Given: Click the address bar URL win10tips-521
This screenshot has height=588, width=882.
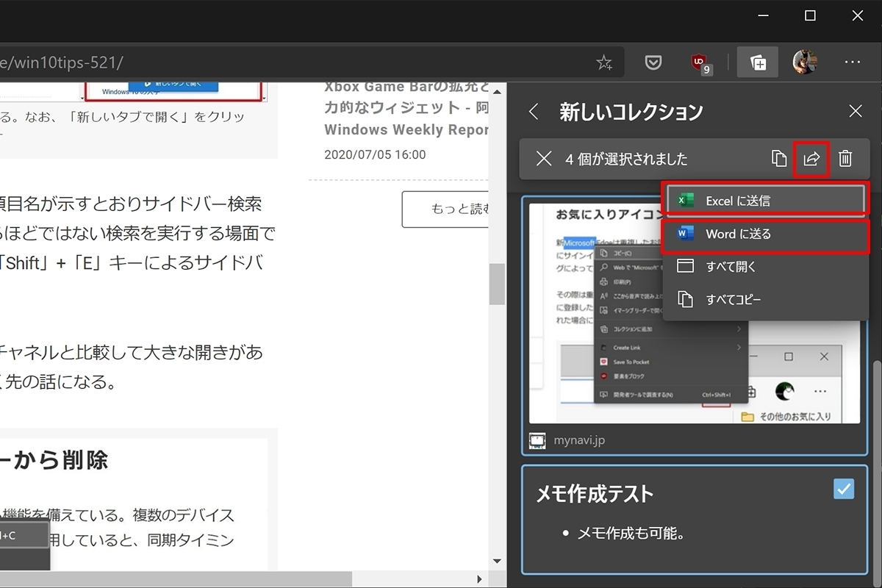Looking at the screenshot, I should (x=60, y=62).
